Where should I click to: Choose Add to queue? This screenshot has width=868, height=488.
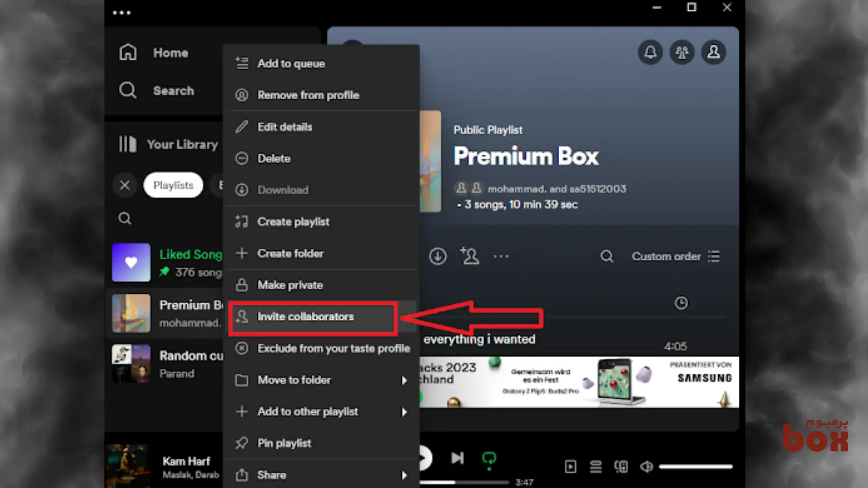point(322,64)
